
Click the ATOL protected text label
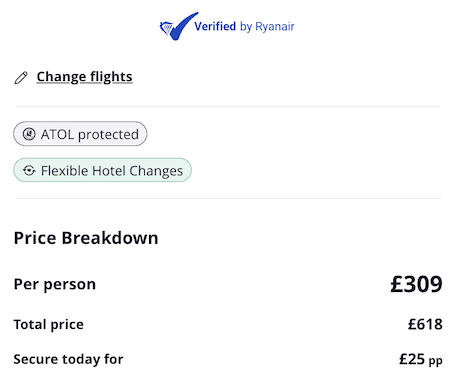(90, 134)
